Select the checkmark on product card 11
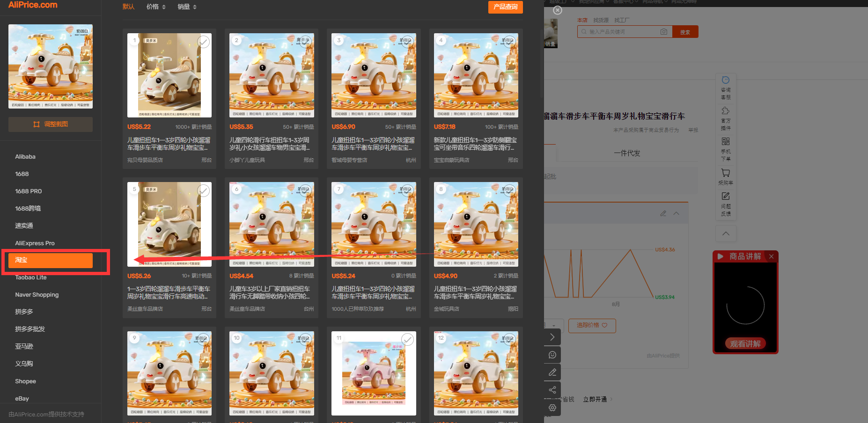This screenshot has width=868, height=423. point(408,340)
